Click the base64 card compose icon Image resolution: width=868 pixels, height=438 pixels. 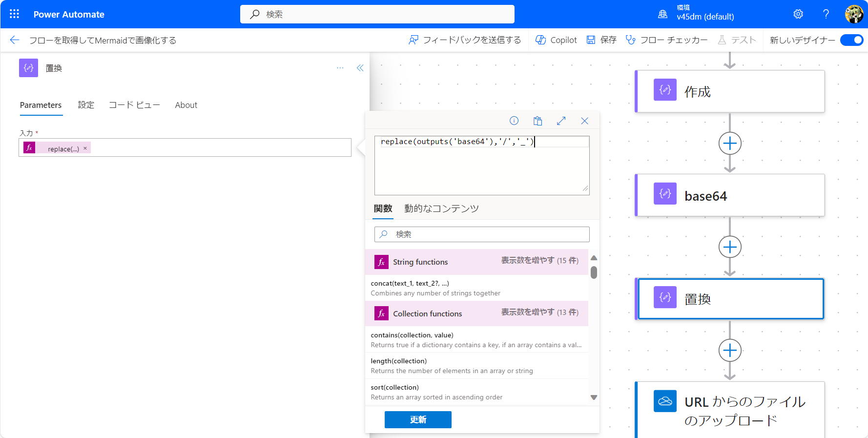[x=665, y=193]
